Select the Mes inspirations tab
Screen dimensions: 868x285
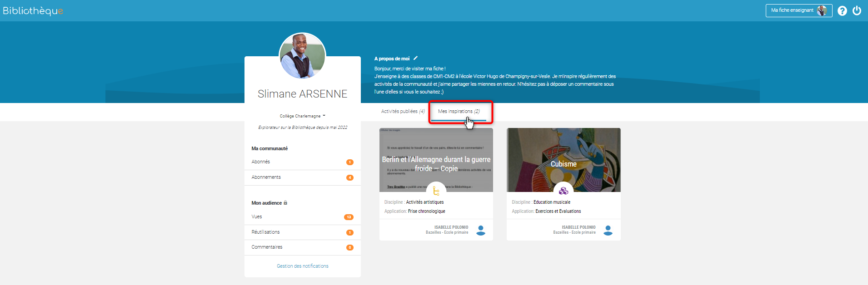click(459, 111)
